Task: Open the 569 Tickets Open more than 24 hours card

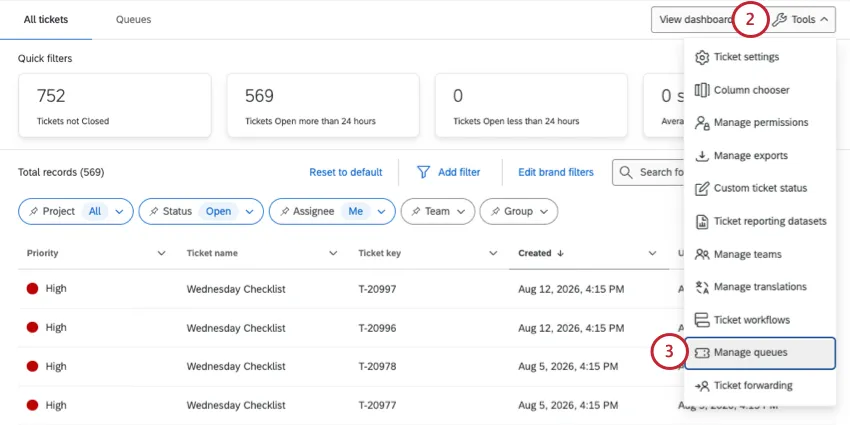Action: (x=323, y=105)
